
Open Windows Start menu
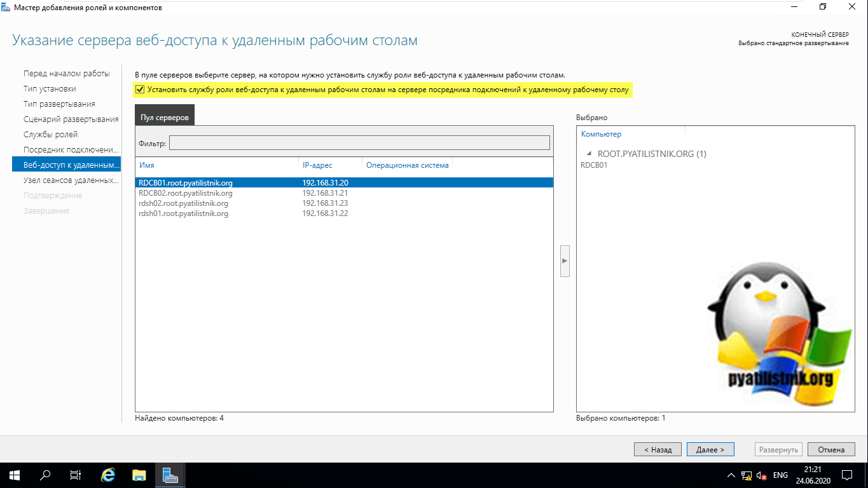(14, 475)
